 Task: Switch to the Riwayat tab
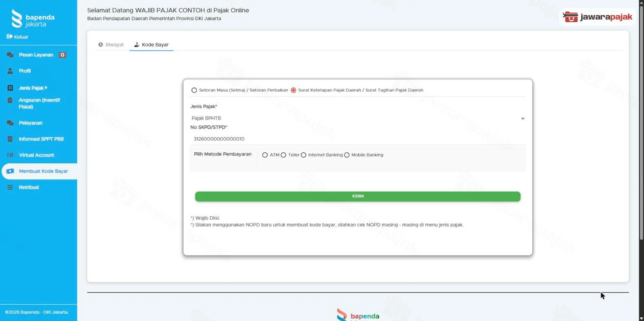pos(111,44)
